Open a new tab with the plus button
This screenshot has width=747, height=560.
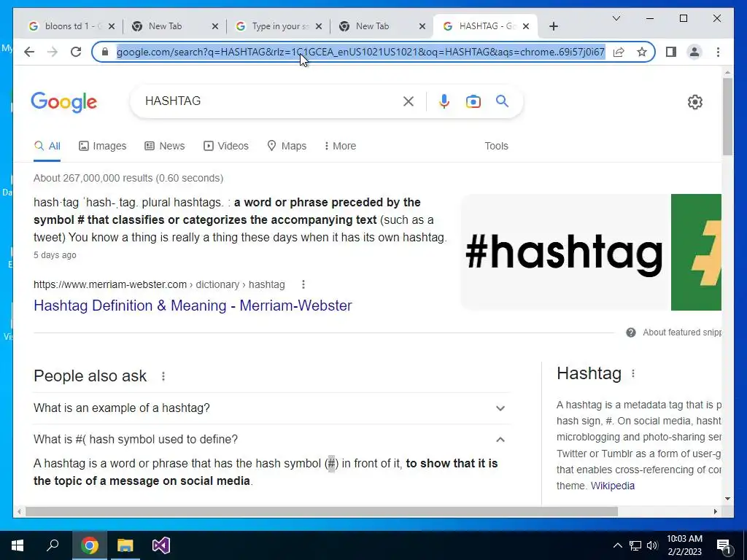[x=553, y=26]
